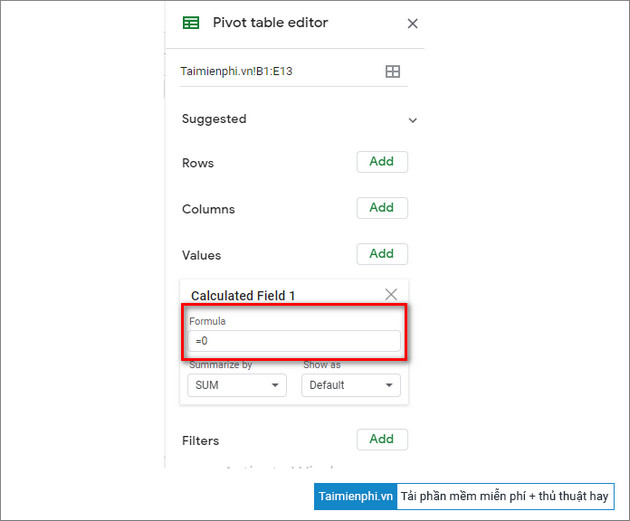Screen dimensions: 630x521
Task: Click Add button next to Columns
Action: [382, 208]
